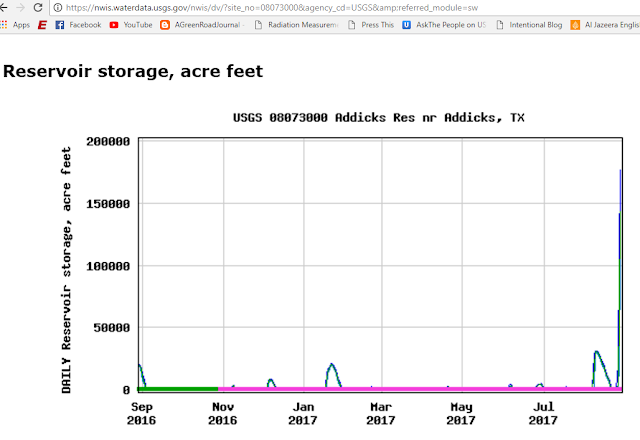Viewport: 640px width, 440px height.
Task: Open the AskThe People on US bookmark
Action: 444,25
